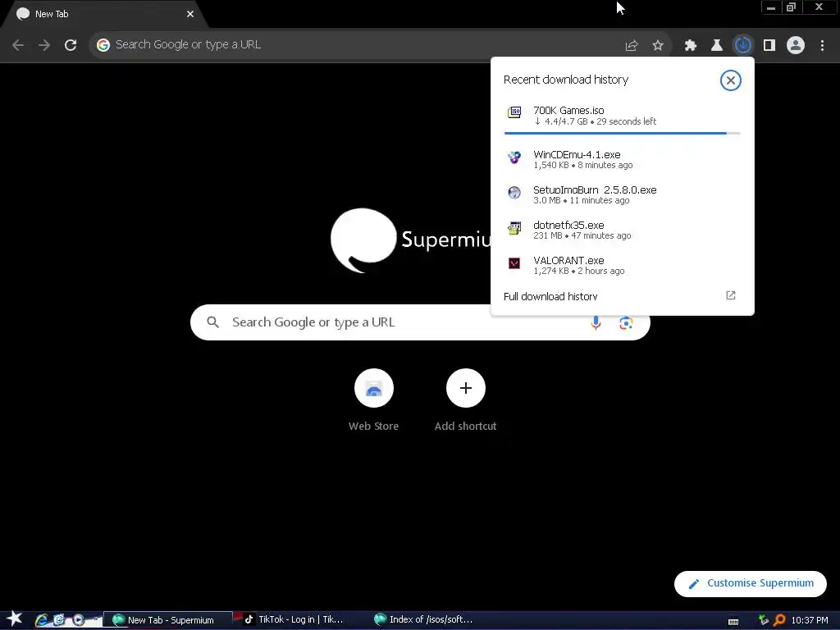Start voice search with the microphone icon
Viewport: 840px width, 630px height.
596,322
